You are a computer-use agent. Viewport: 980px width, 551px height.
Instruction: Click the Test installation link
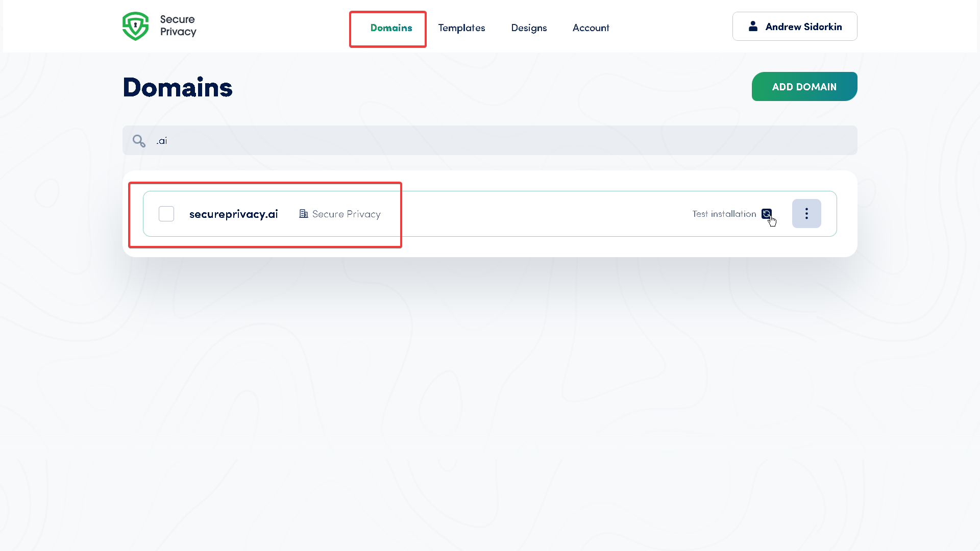pos(724,214)
